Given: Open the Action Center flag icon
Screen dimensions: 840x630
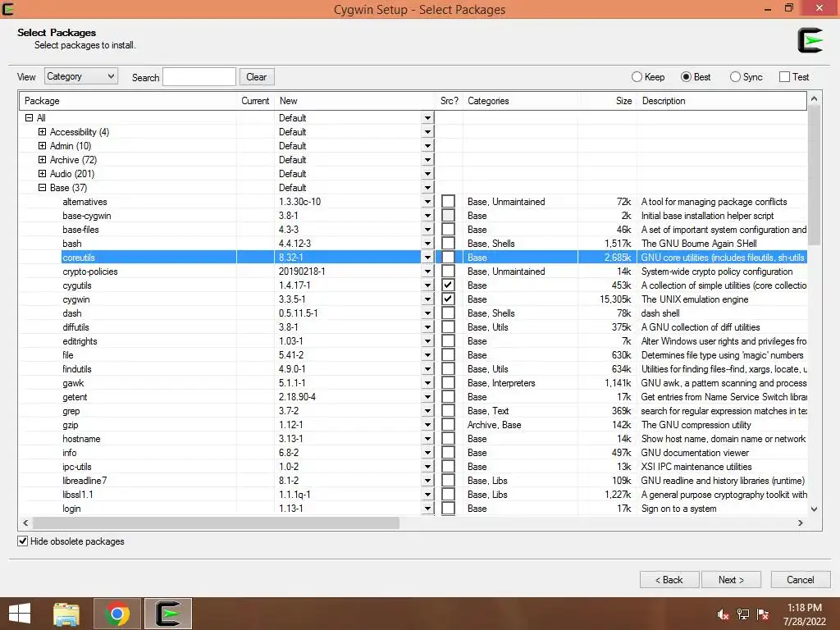Looking at the screenshot, I should pyautogui.click(x=763, y=614).
